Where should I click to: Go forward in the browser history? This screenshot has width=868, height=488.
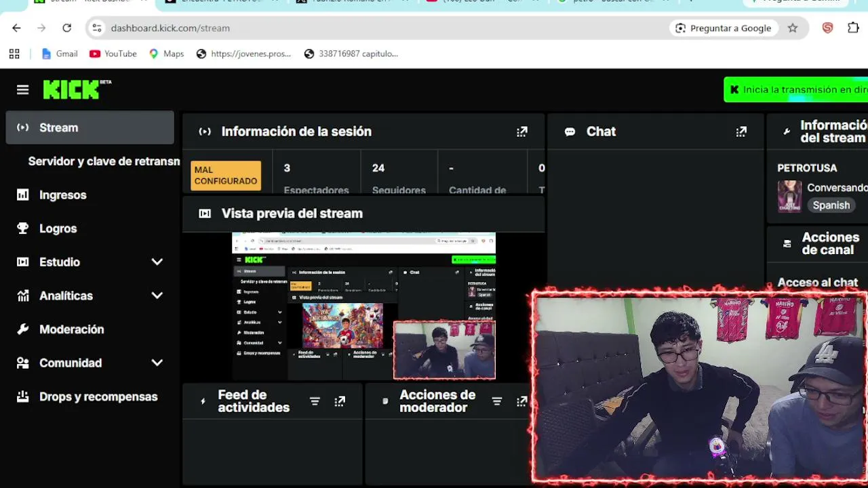(x=41, y=28)
